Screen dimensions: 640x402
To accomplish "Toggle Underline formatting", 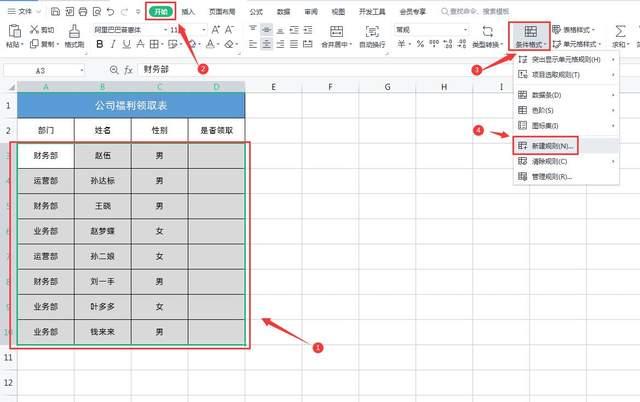I will point(127,44).
